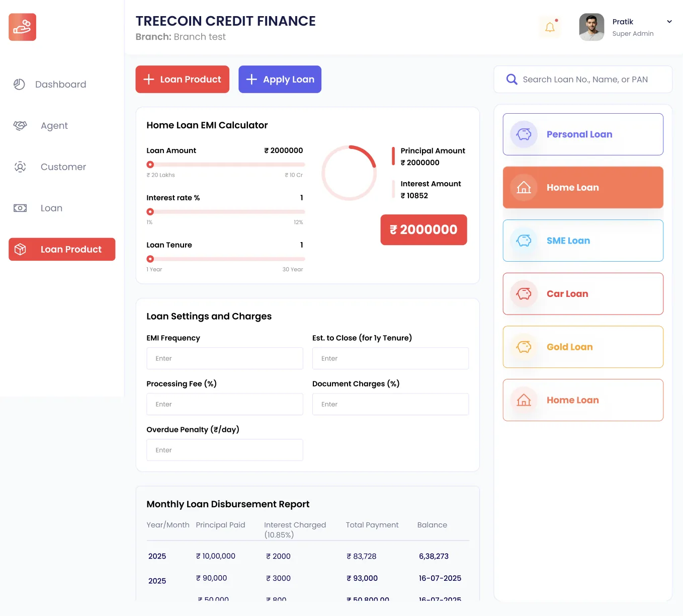Image resolution: width=683 pixels, height=616 pixels.
Task: Click the red Loan Product button
Action: [183, 80]
